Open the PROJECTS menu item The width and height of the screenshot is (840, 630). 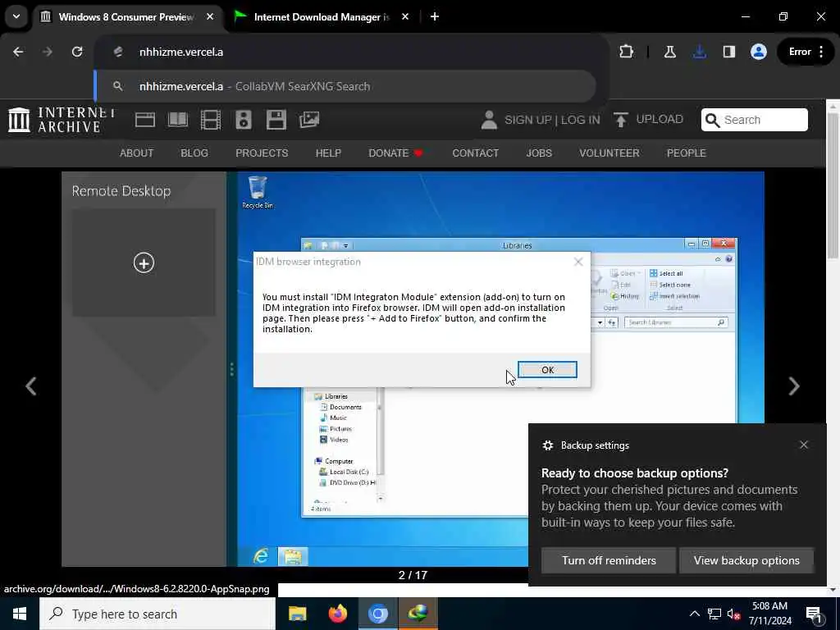click(262, 153)
